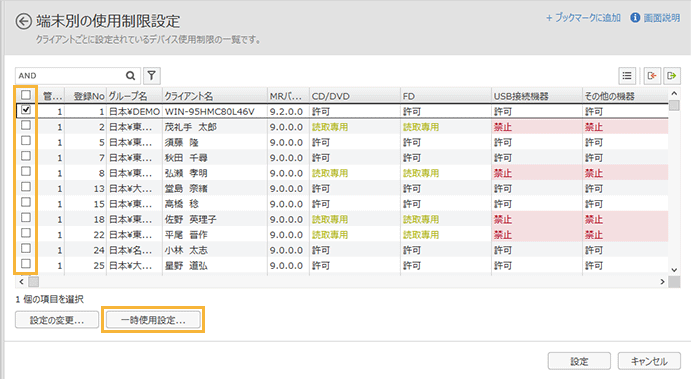Click the import icon with red arrow
691x379 pixels.
[652, 76]
